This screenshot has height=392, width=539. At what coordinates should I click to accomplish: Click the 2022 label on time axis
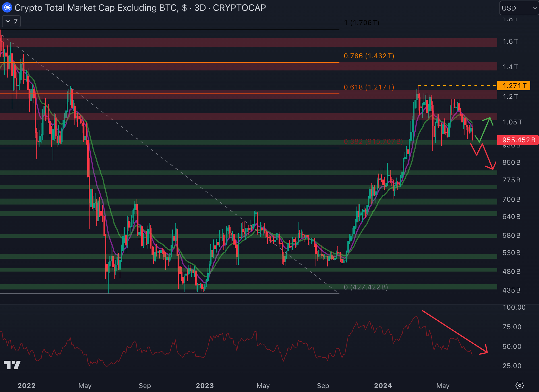(x=26, y=385)
